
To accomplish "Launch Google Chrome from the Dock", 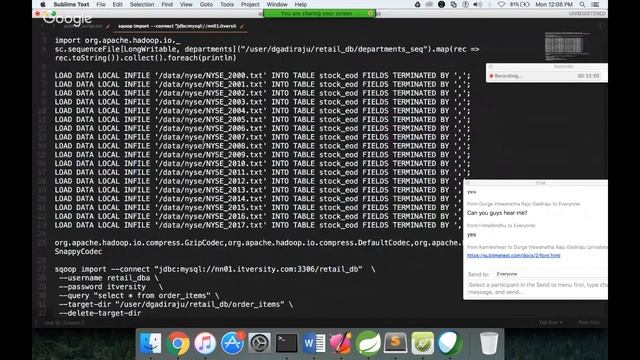I will [178, 343].
